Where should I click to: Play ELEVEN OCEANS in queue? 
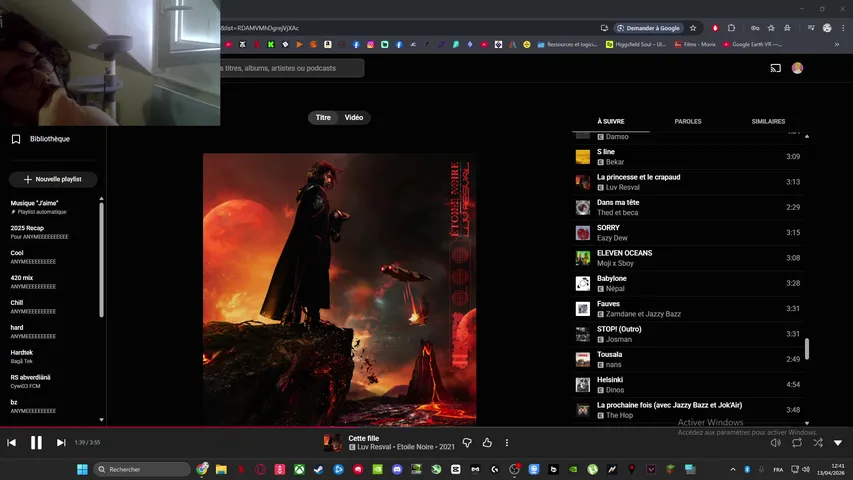pyautogui.click(x=688, y=258)
